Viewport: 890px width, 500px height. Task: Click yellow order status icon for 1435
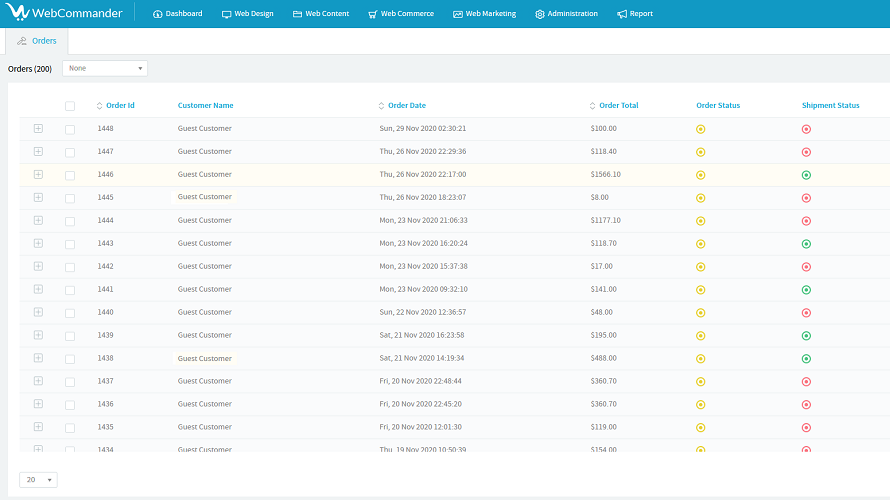click(x=700, y=428)
